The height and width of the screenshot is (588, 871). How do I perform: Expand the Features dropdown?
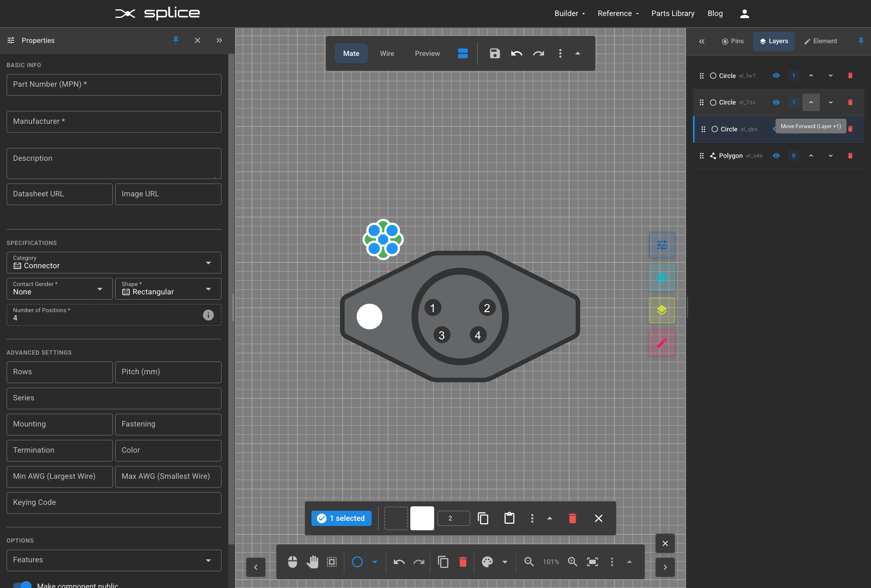[x=114, y=560]
